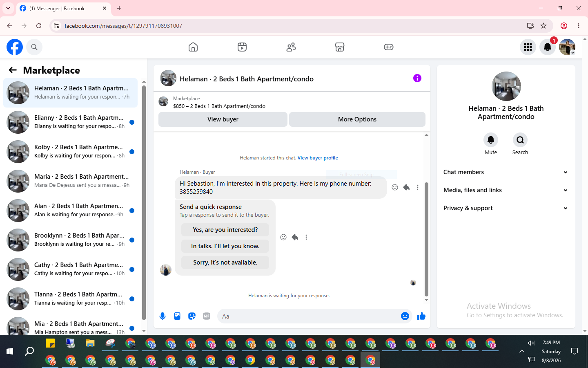Image resolution: width=588 pixels, height=368 pixels.
Task: Send a voice clip with microphone icon
Action: pyautogui.click(x=163, y=316)
